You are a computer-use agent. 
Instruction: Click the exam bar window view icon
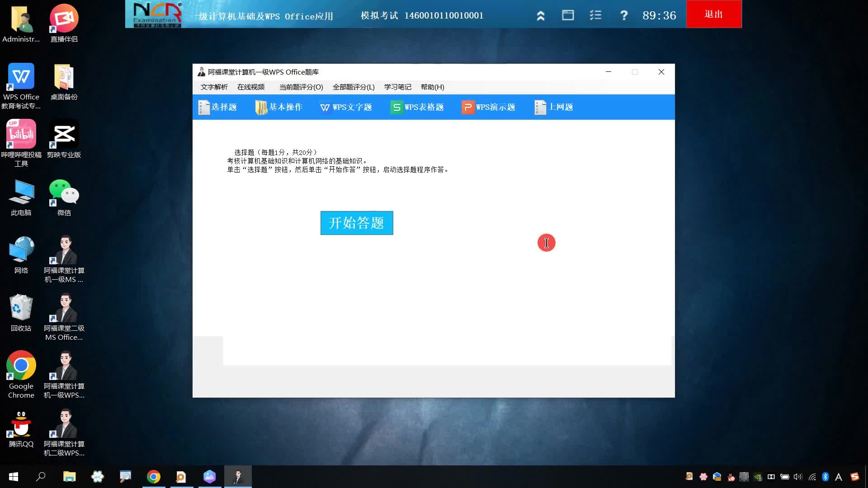tap(568, 15)
